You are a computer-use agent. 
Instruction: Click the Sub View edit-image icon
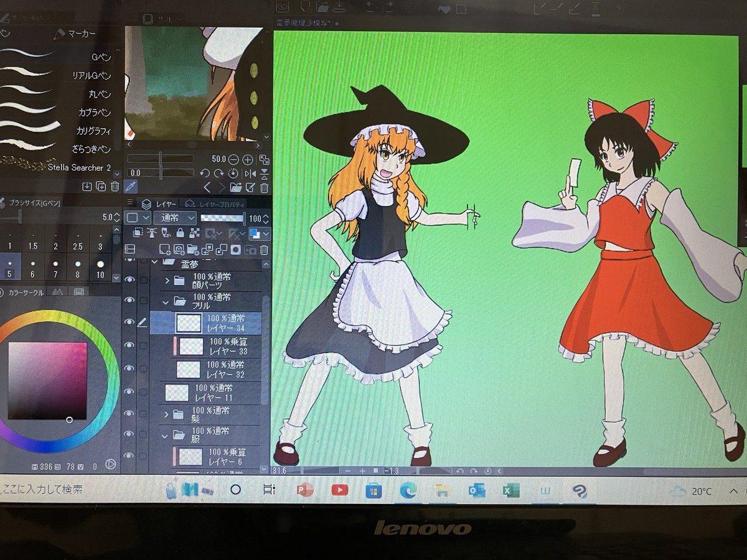point(250,187)
